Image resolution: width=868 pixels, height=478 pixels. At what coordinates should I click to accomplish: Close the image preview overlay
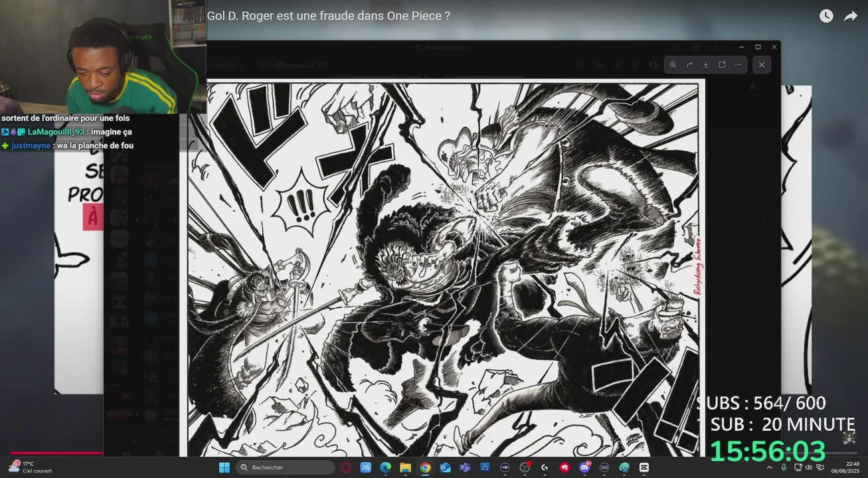pos(761,64)
